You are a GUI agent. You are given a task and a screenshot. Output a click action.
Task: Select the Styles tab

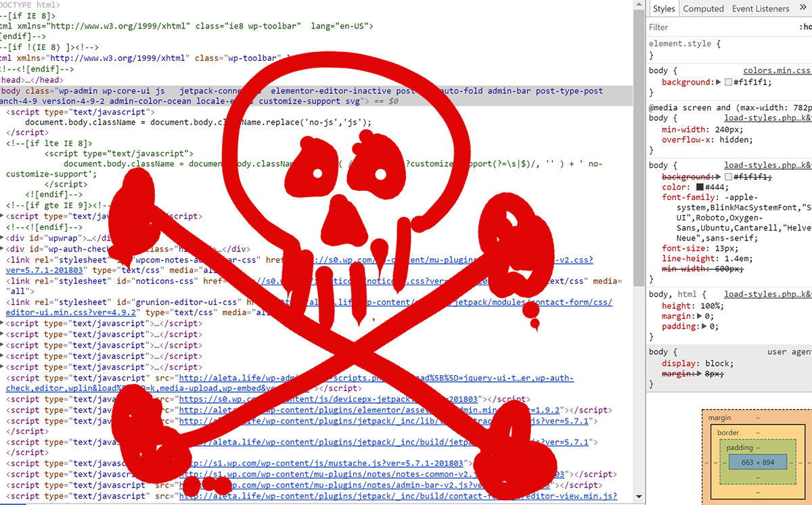coord(664,9)
